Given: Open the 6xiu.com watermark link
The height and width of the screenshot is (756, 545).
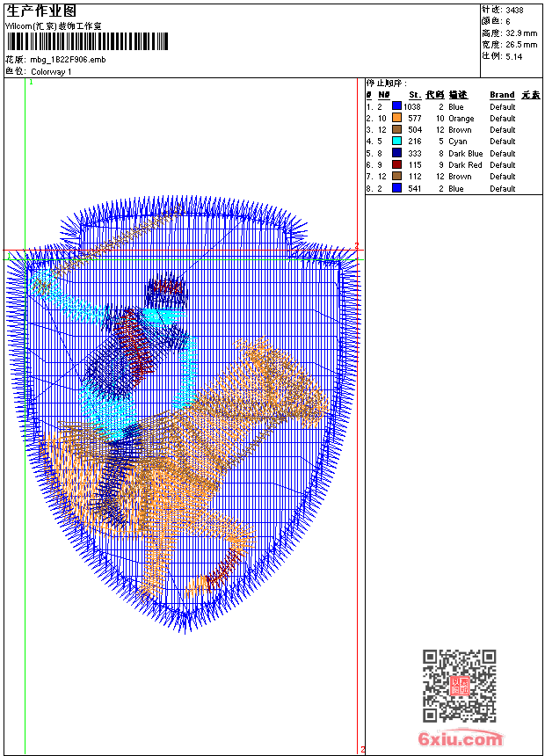Looking at the screenshot, I should pos(461,740).
